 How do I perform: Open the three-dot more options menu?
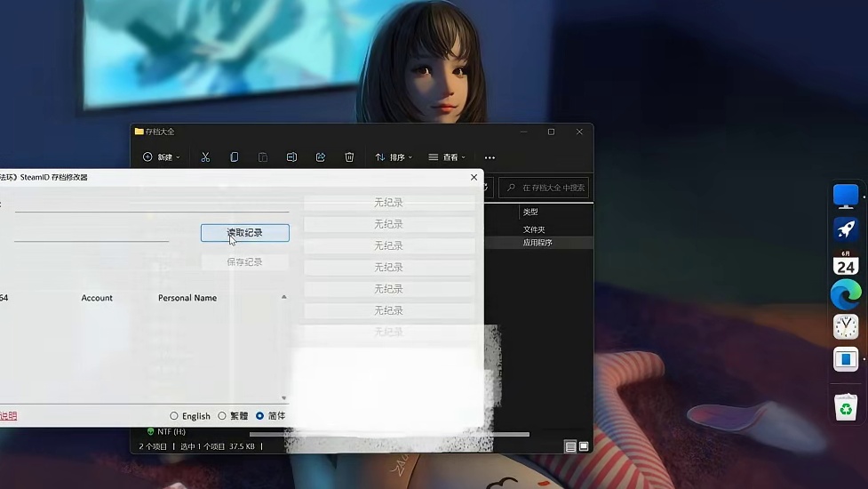pyautogui.click(x=490, y=157)
